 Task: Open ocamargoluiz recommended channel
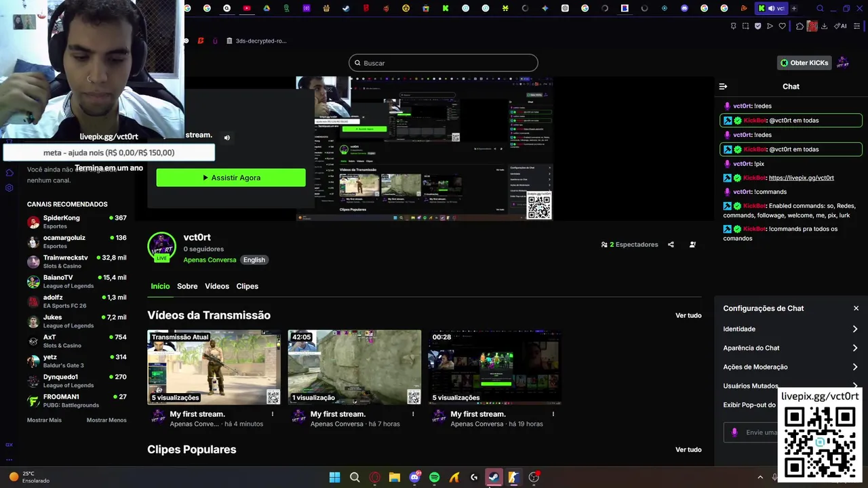[77, 241]
